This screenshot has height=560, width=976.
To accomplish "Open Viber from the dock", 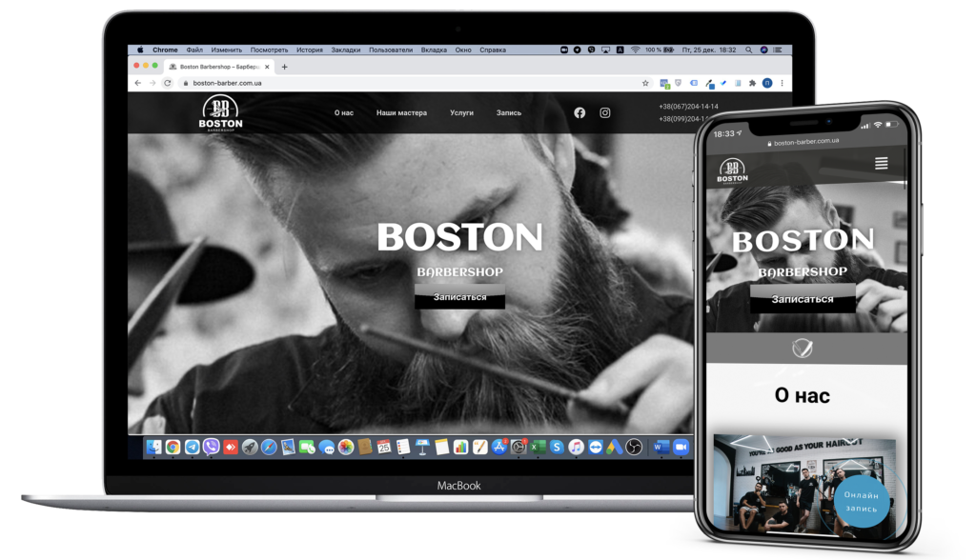I will [212, 447].
